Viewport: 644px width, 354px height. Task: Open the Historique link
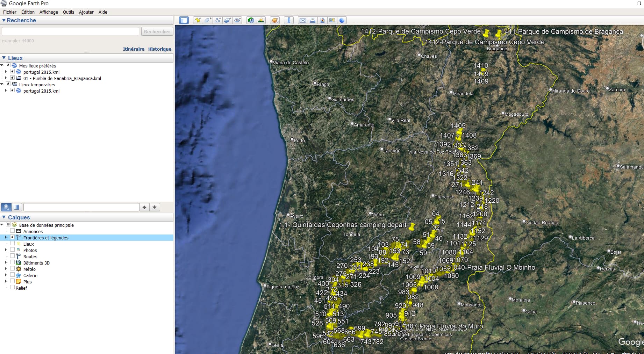tap(160, 49)
